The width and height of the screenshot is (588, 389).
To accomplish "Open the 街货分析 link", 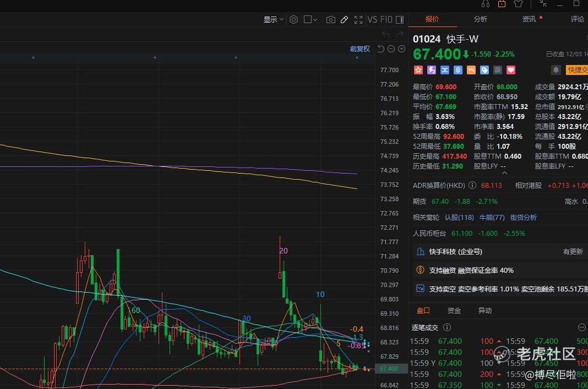I will 524,218.
